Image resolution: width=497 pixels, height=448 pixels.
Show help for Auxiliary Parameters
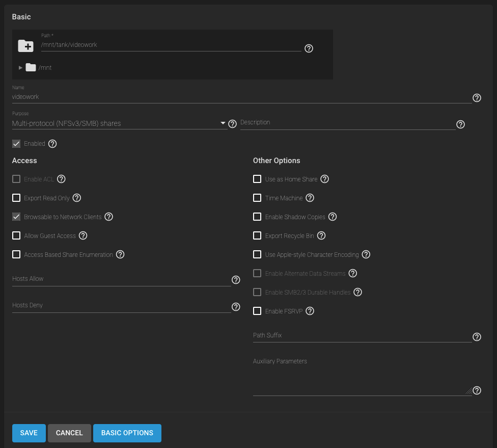[477, 390]
